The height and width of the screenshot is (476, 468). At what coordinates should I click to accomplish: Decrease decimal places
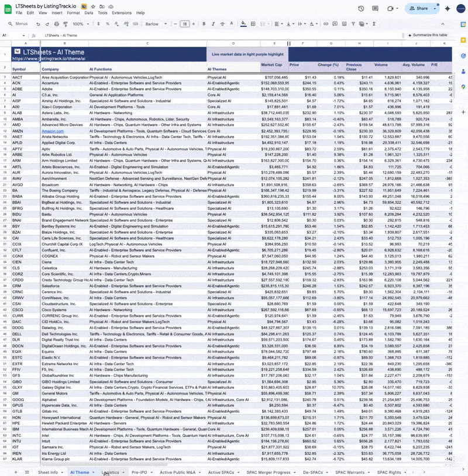(x=116, y=24)
